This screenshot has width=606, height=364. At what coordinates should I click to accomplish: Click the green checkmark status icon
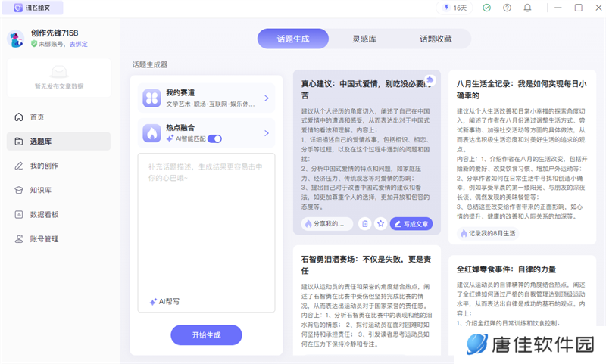(x=486, y=8)
